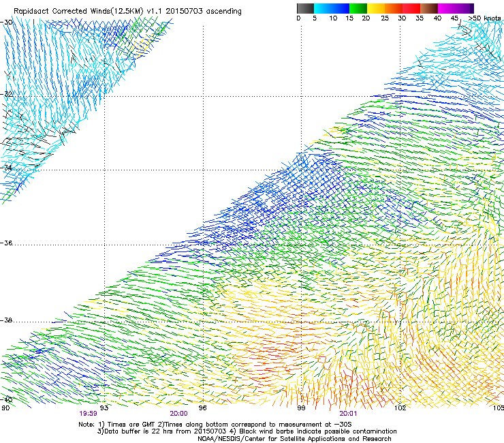Select the gray 0-5 knots legend segment

pos(305,8)
